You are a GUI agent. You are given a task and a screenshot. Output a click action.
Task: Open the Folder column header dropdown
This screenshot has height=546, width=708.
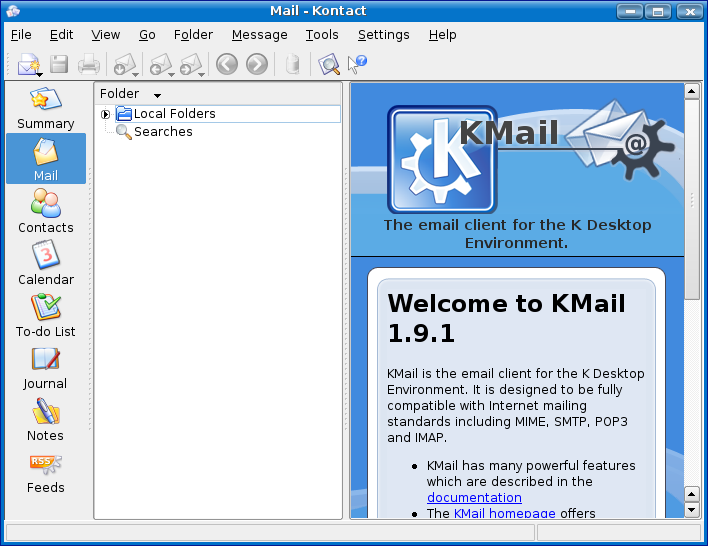coord(157,95)
